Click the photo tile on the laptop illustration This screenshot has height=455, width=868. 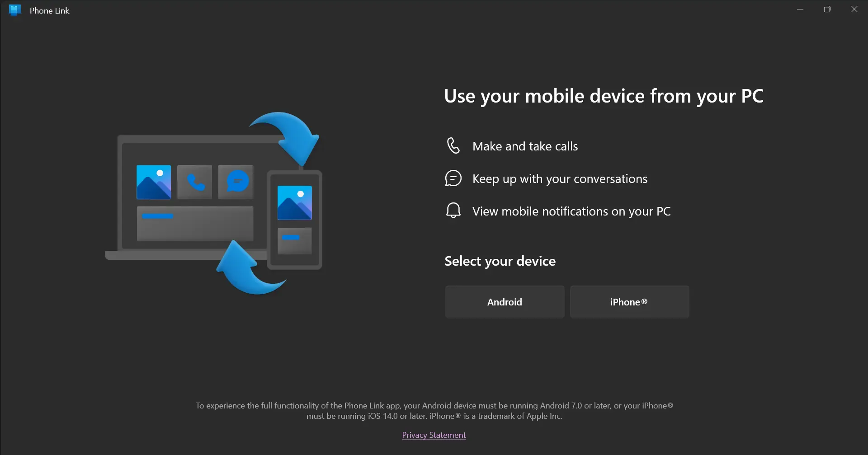pyautogui.click(x=154, y=182)
